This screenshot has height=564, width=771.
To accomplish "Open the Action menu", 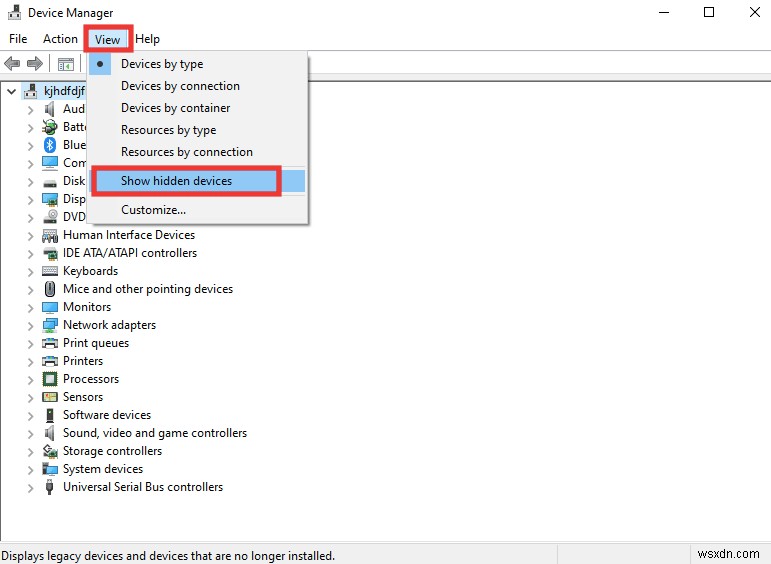I will pos(60,39).
